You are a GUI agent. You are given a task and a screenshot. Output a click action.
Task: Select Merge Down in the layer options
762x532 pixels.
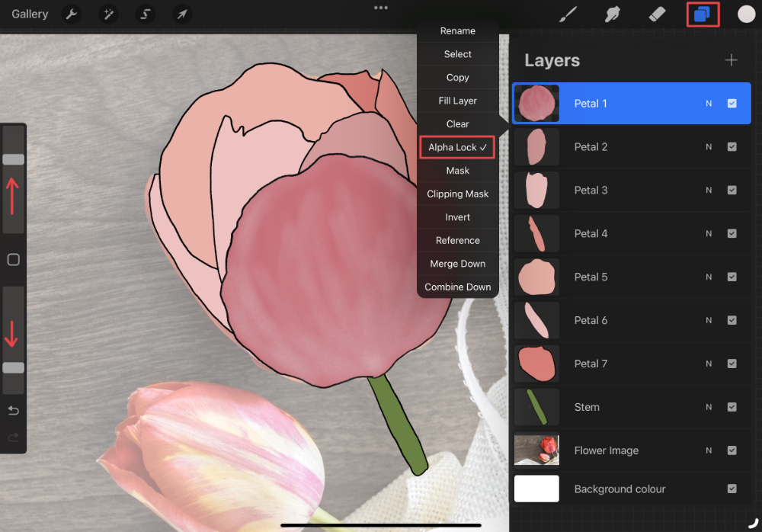[457, 263]
